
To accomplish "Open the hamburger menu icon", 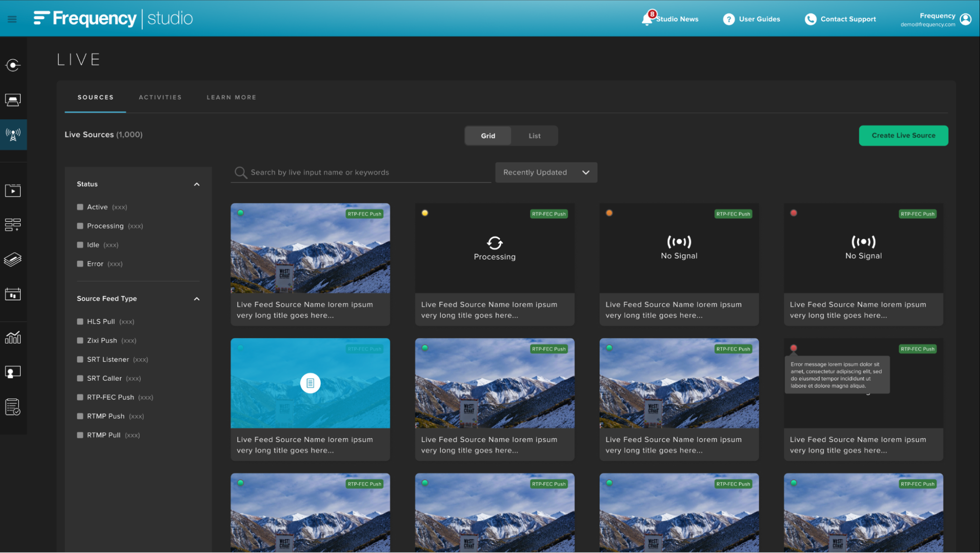I will coord(12,19).
